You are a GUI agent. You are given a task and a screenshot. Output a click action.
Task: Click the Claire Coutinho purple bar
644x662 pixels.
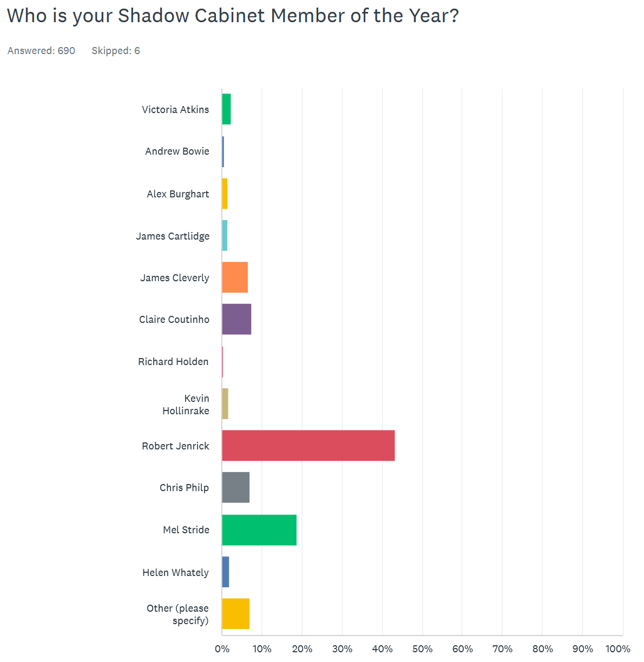[x=236, y=319]
